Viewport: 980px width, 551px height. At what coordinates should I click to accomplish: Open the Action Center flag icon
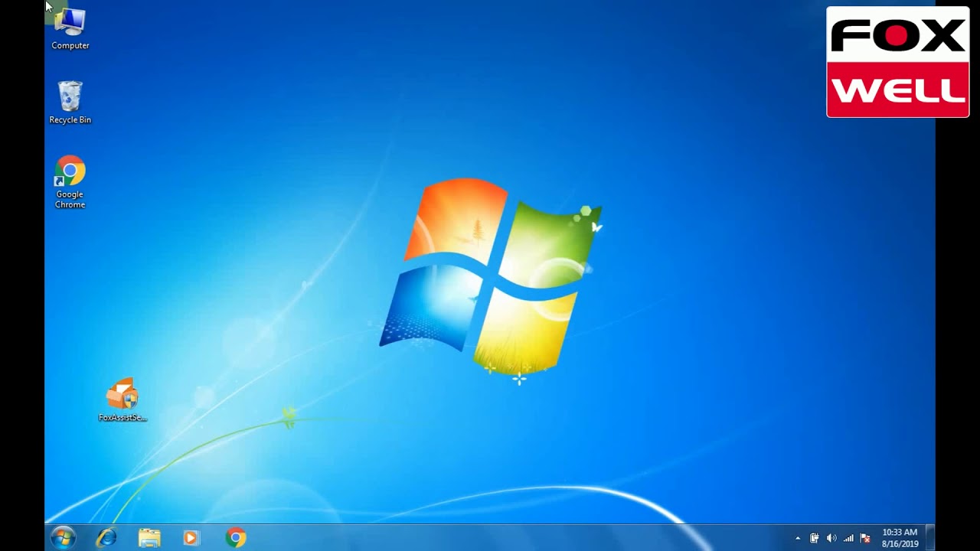pyautogui.click(x=865, y=538)
